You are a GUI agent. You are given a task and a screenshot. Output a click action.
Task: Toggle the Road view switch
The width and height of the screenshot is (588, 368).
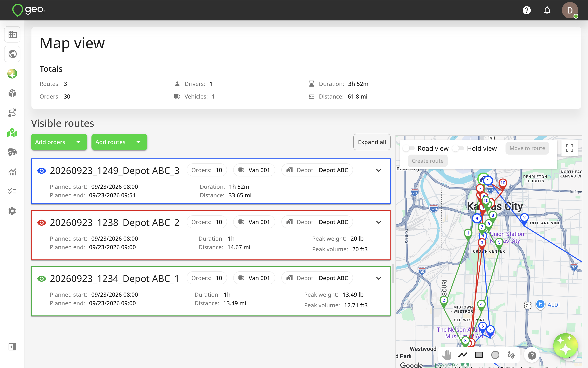click(409, 148)
